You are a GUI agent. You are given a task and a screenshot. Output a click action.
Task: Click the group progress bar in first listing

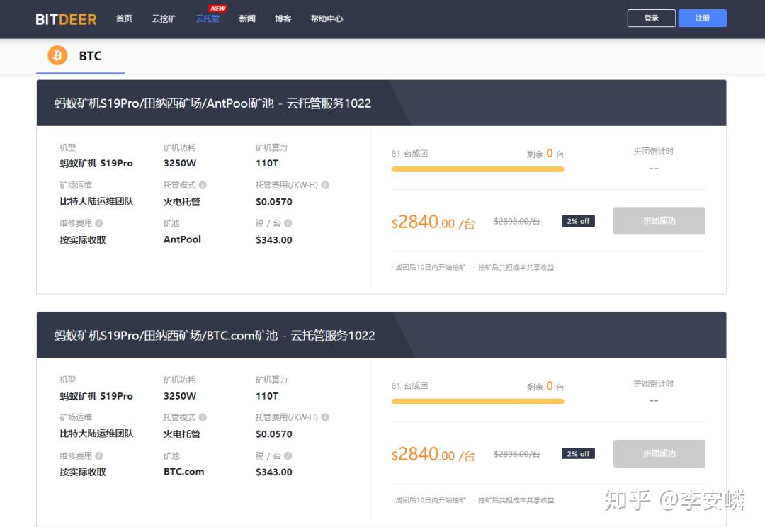[x=478, y=169]
